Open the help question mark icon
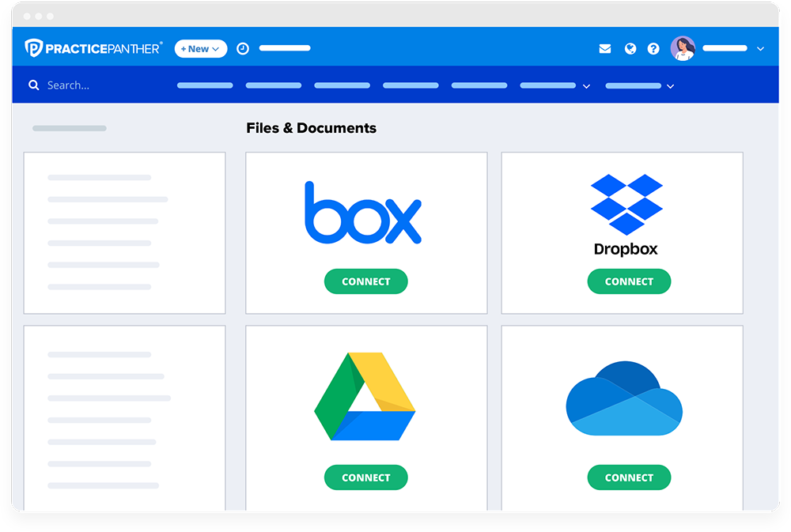This screenshot has width=791, height=532. click(x=653, y=49)
